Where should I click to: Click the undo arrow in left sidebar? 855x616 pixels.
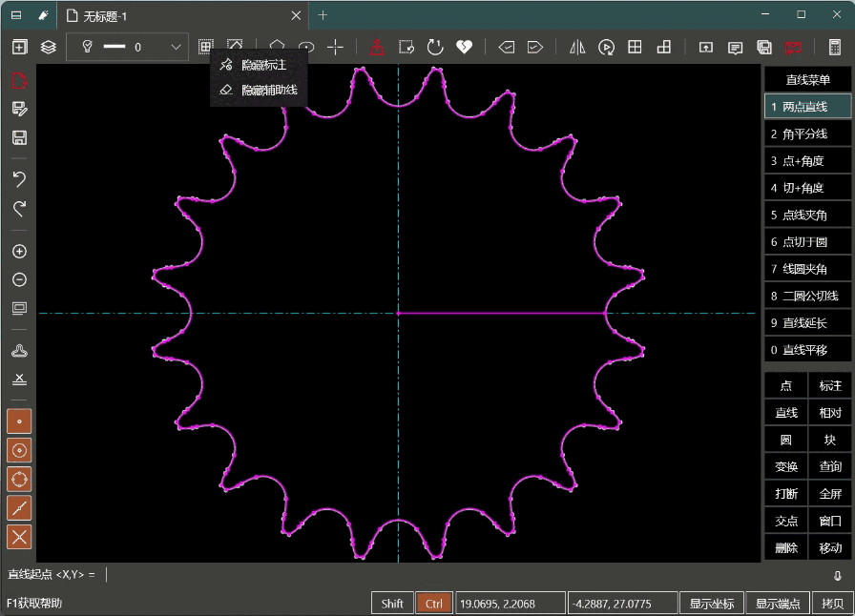(19, 178)
